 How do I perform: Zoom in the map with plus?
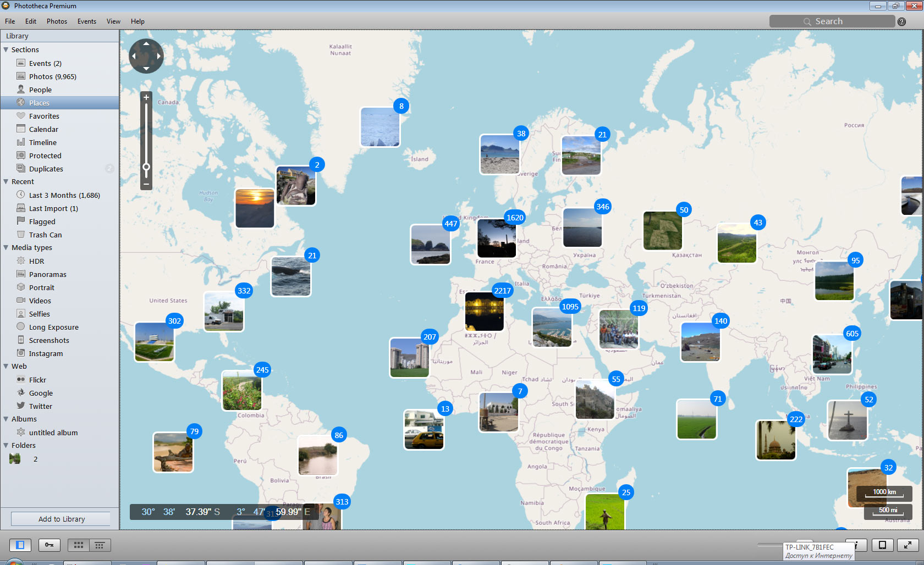[x=146, y=97]
